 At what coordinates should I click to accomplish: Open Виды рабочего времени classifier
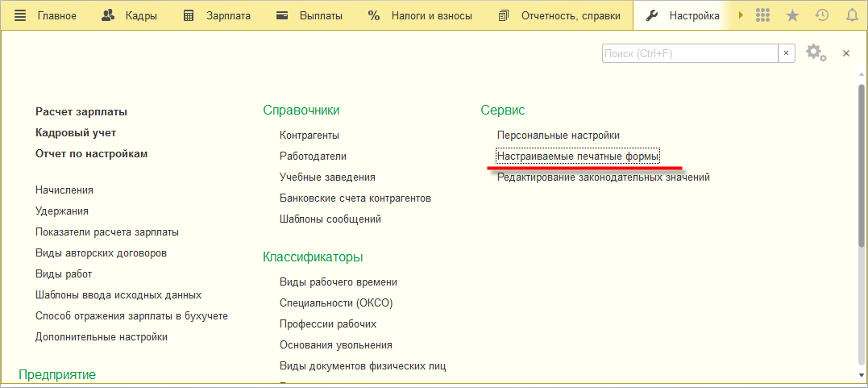(x=338, y=282)
